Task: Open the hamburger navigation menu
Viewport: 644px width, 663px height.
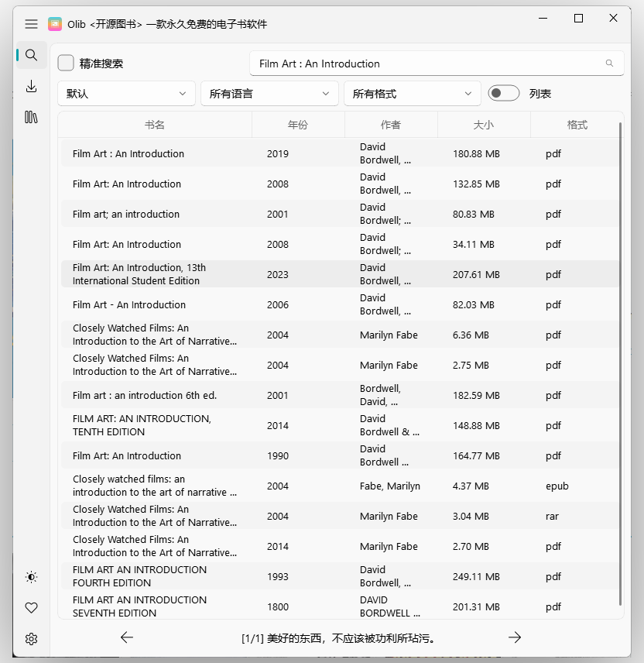Action: point(31,24)
